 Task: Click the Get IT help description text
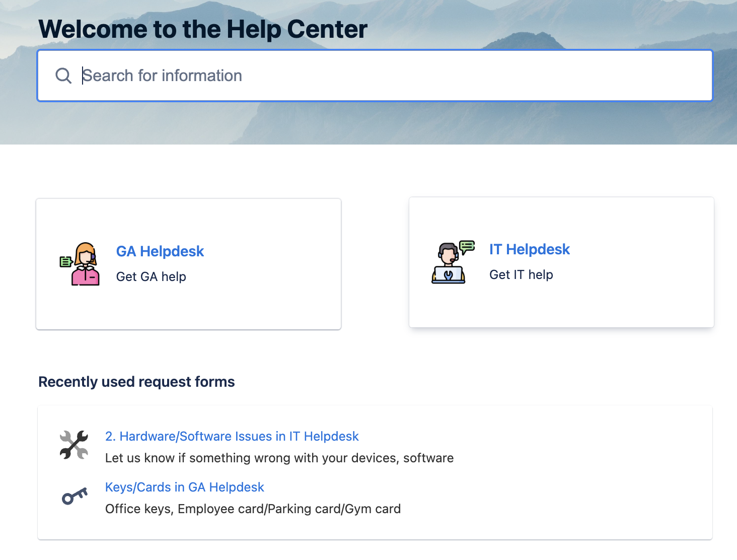click(521, 274)
